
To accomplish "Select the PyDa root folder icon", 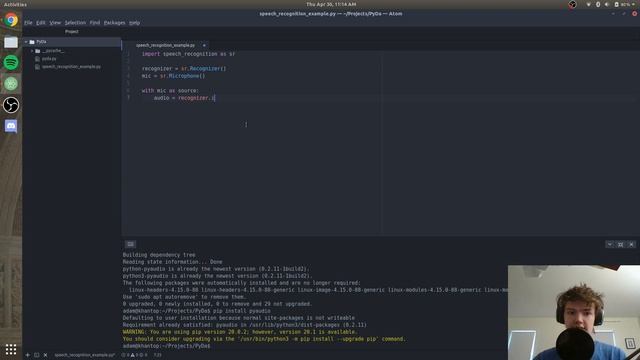I will [x=32, y=42].
